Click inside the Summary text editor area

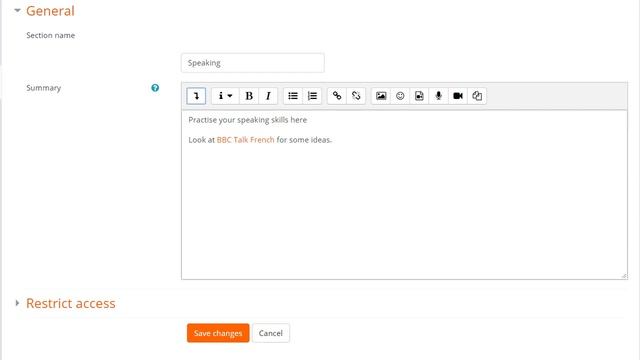click(x=404, y=195)
